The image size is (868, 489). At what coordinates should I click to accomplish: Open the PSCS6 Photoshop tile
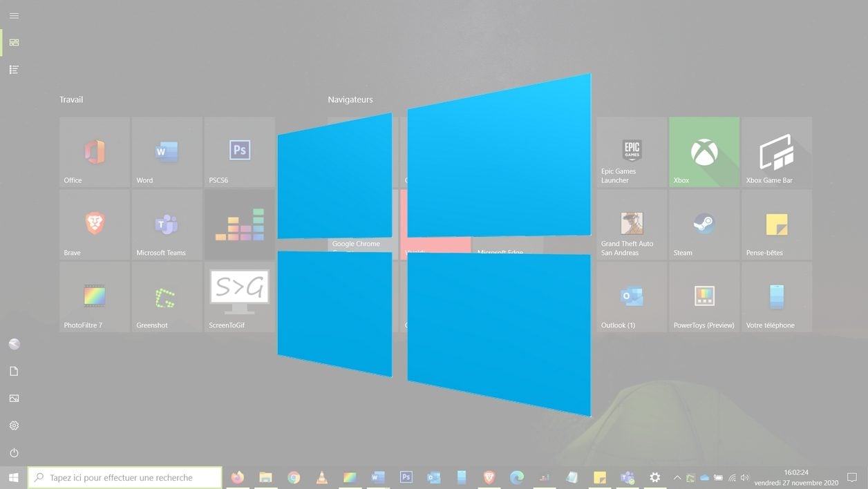pos(240,152)
